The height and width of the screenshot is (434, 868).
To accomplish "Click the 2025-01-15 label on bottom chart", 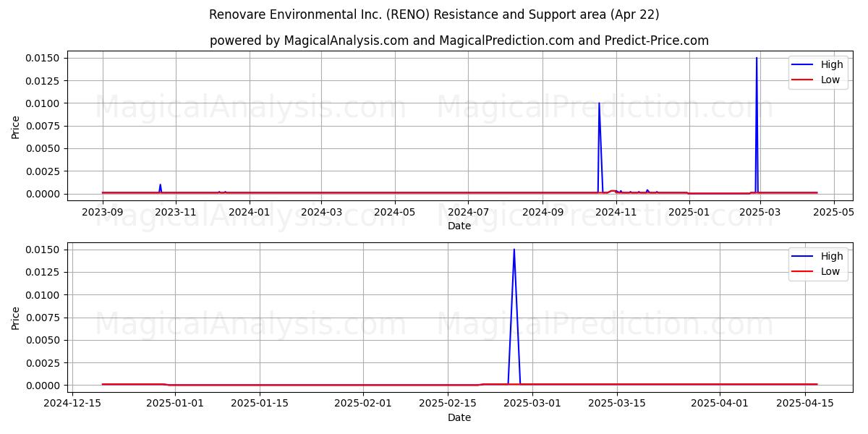I will [259, 404].
